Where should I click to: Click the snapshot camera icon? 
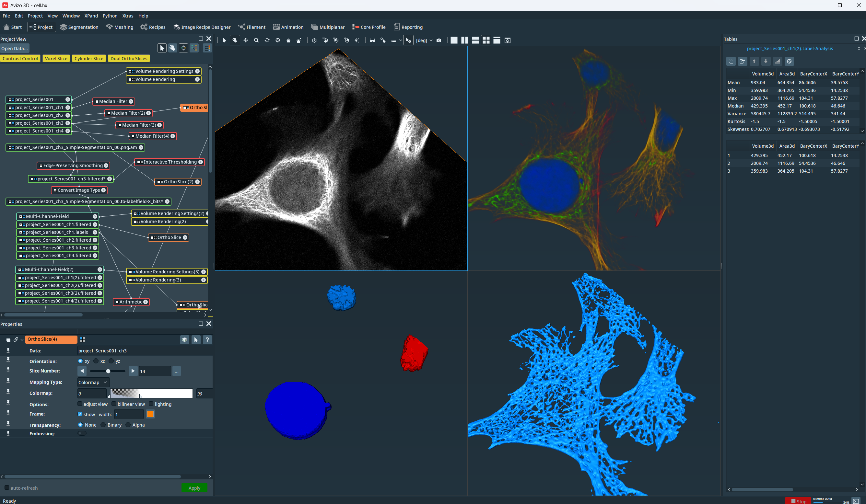[x=439, y=40]
